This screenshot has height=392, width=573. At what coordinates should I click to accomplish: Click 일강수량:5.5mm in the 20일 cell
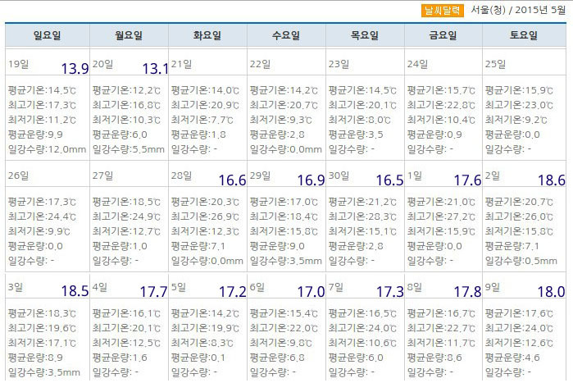click(129, 149)
